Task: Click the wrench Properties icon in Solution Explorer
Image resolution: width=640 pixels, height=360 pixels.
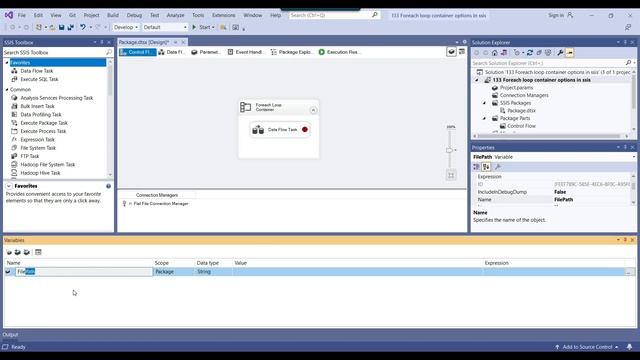Action: [x=560, y=53]
